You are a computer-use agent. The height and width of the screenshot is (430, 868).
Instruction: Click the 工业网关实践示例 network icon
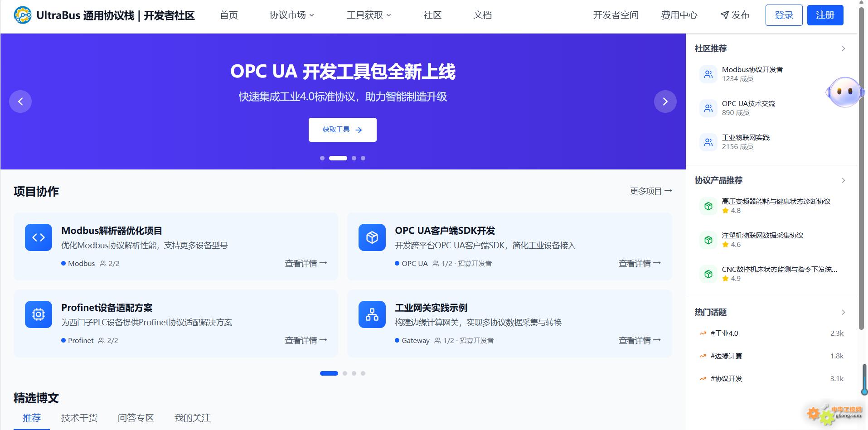tap(372, 314)
